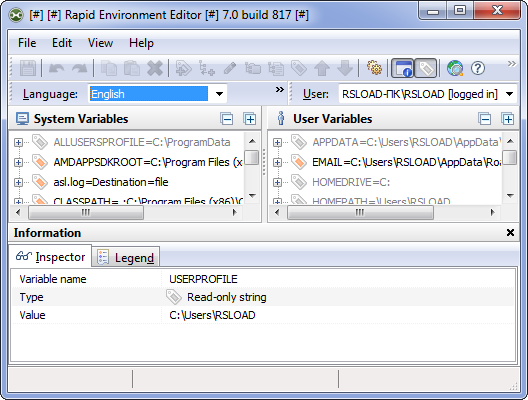Image resolution: width=528 pixels, height=400 pixels.
Task: Collapse all System Variables with minus button
Action: point(227,119)
